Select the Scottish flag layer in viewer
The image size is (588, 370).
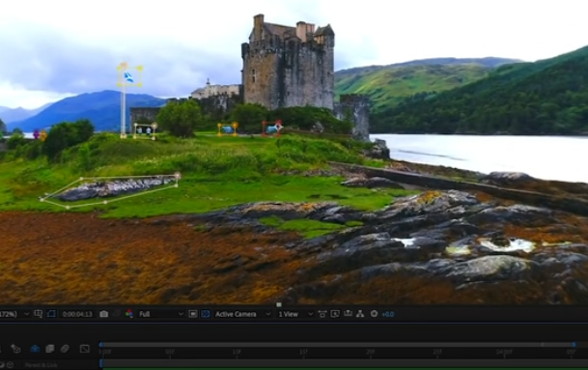[x=129, y=77]
